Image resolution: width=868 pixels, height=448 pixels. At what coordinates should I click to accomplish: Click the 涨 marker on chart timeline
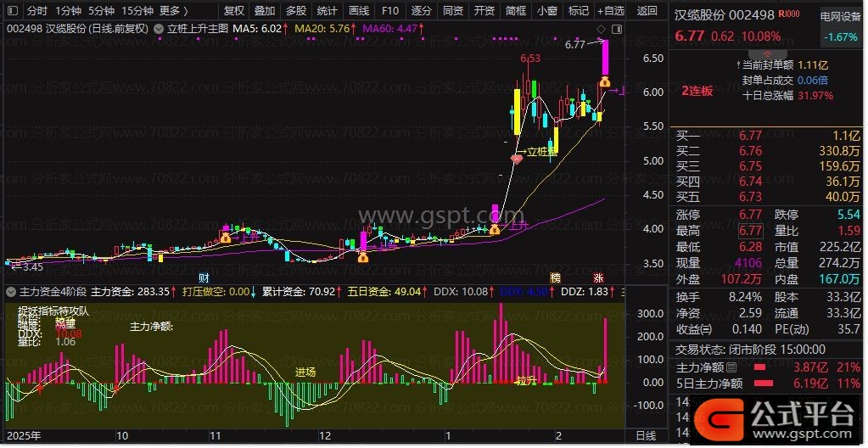coord(598,278)
